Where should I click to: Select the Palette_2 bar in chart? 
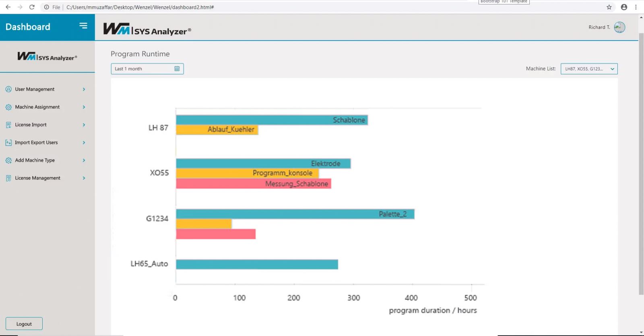pyautogui.click(x=295, y=214)
